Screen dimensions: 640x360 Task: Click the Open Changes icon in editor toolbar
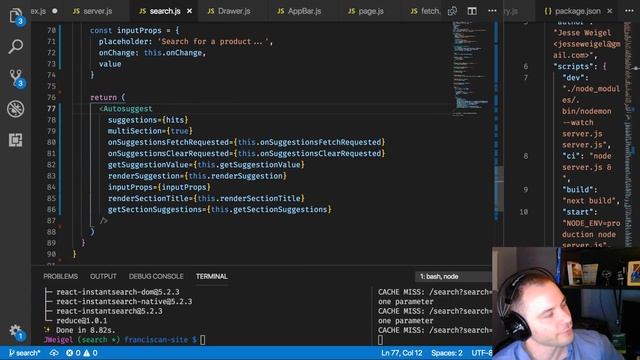coord(452,11)
